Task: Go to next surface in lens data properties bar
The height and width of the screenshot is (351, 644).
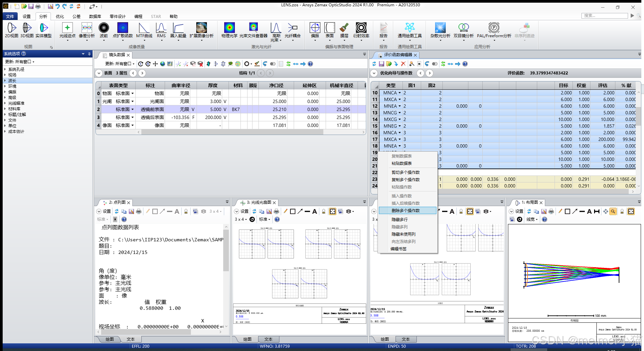Action: click(x=142, y=73)
